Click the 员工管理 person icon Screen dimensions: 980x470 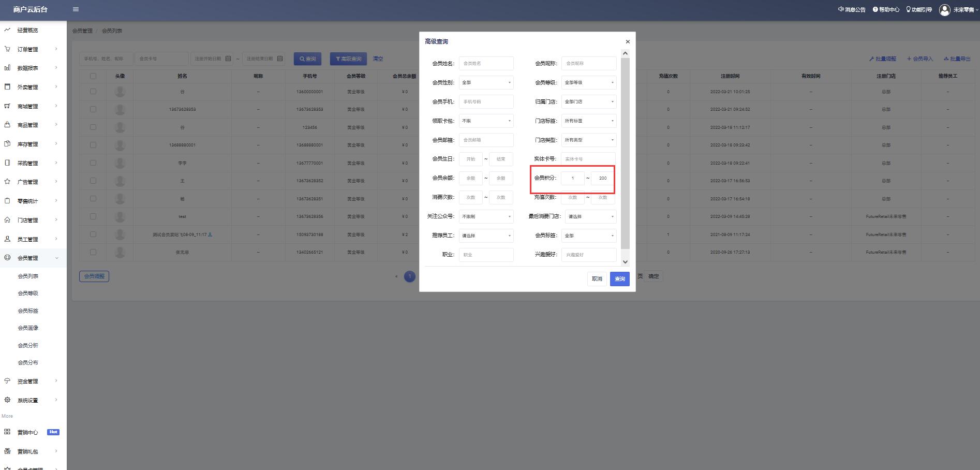point(7,239)
